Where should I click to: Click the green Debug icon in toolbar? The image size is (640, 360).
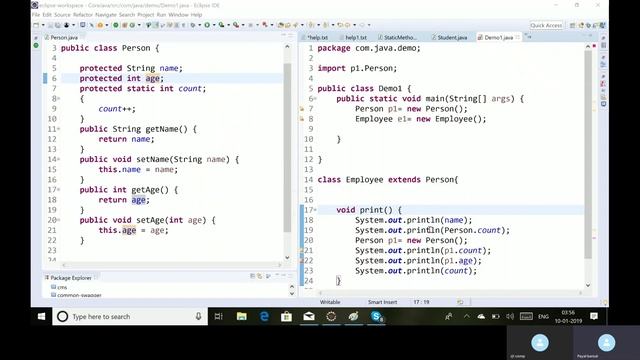(x=116, y=25)
